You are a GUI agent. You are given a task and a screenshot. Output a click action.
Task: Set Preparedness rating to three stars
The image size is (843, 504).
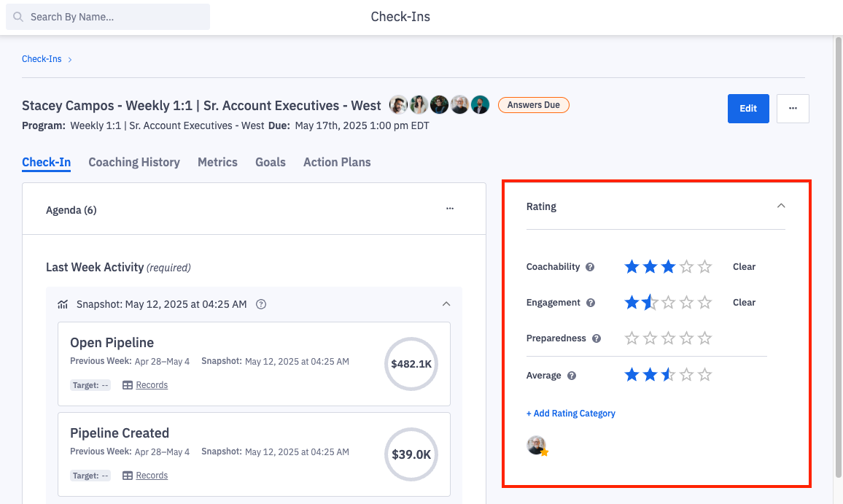click(x=668, y=338)
